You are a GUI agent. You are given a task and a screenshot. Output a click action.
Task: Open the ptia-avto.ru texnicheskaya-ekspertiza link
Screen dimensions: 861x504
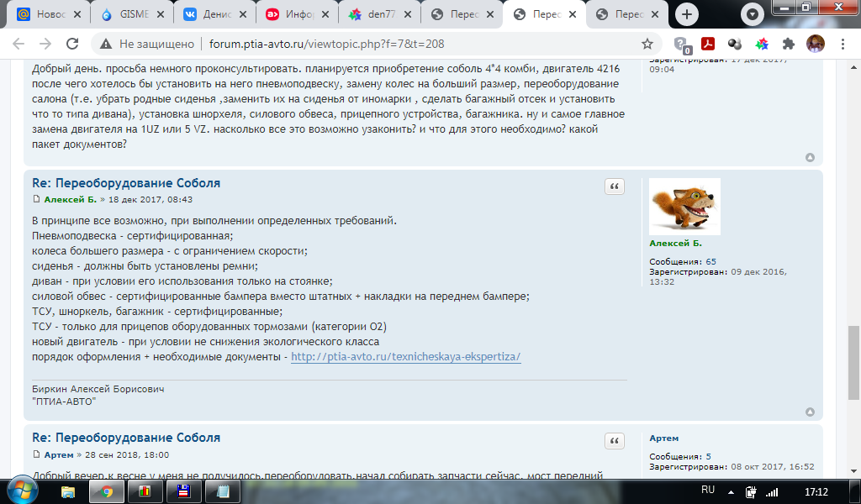pyautogui.click(x=406, y=356)
